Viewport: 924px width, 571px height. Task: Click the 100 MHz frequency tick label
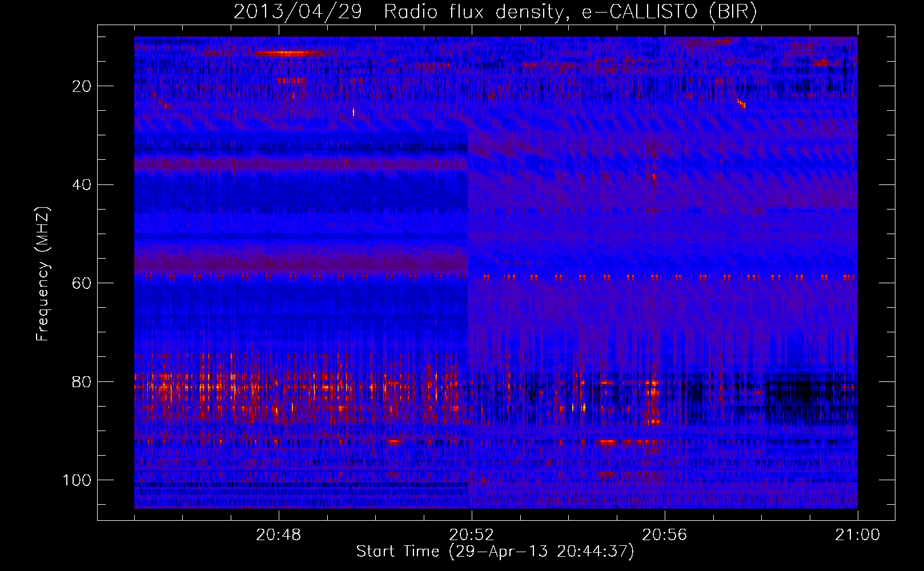pos(77,480)
